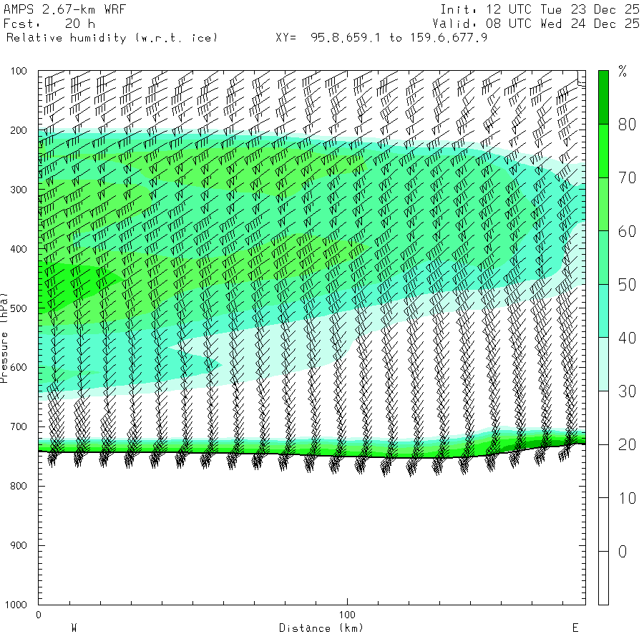This screenshot has height=644, width=644.
Task: Click the pressure axis tick label "700"
Action: (19, 426)
